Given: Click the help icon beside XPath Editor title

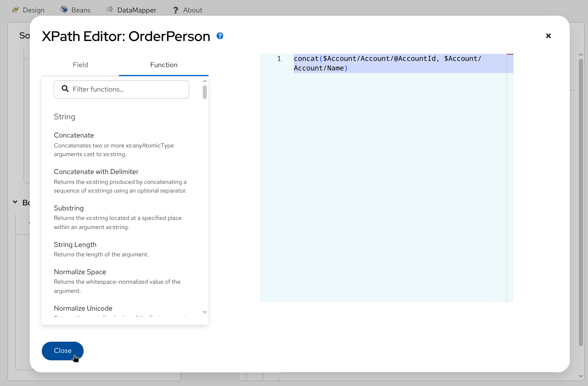Looking at the screenshot, I should 220,36.
